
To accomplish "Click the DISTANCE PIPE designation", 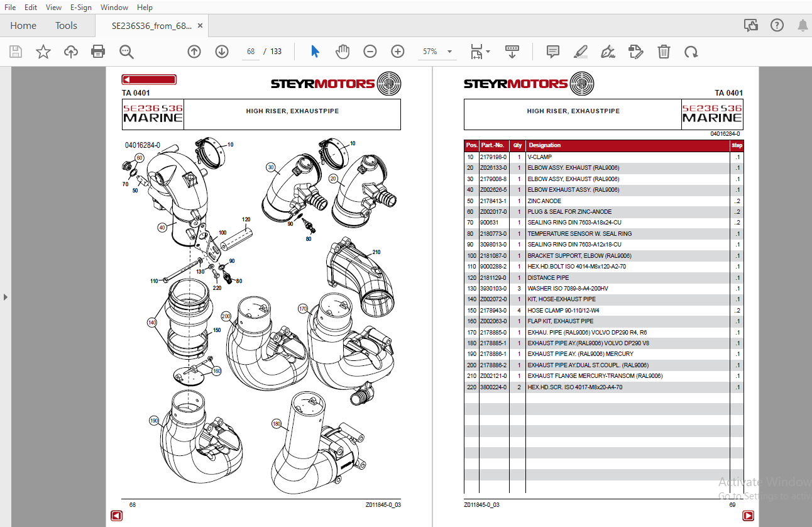I will [x=548, y=277].
